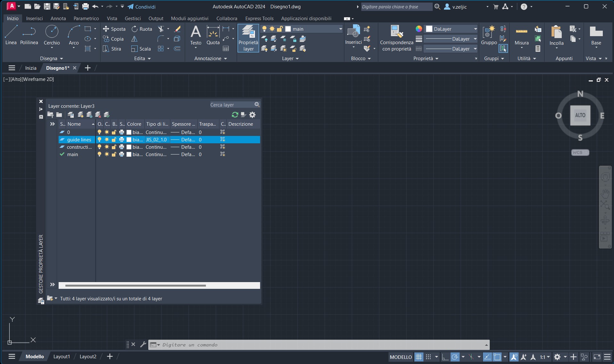This screenshot has width=614, height=364.
Task: Click the Polilinea tool icon
Action: pos(29,32)
